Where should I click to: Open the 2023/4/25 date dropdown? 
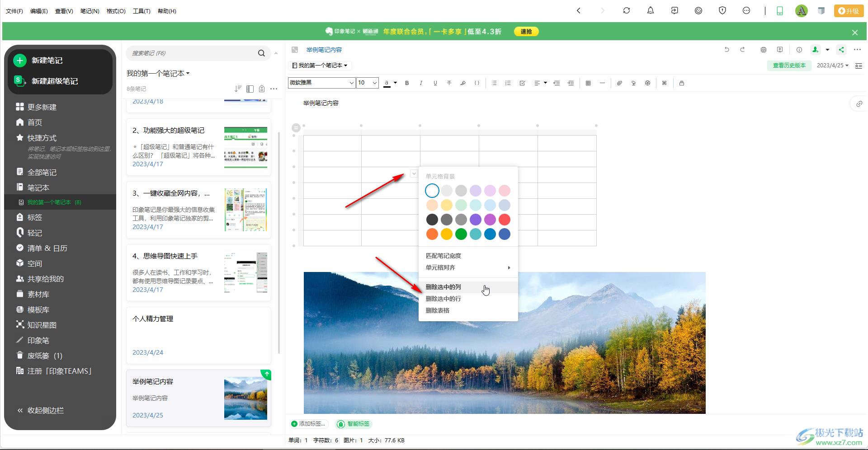point(832,66)
